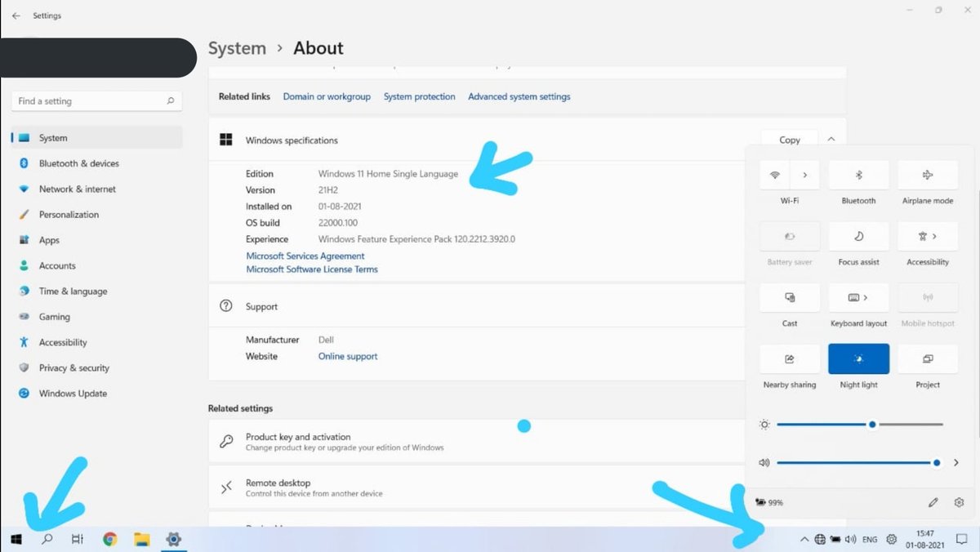Click ENG language indicator in the tray

pos(870,540)
